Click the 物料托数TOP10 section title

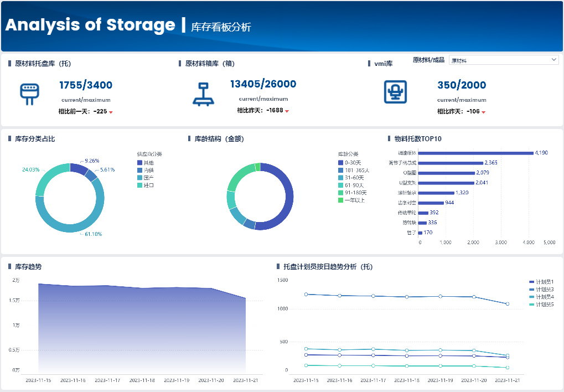pos(418,139)
